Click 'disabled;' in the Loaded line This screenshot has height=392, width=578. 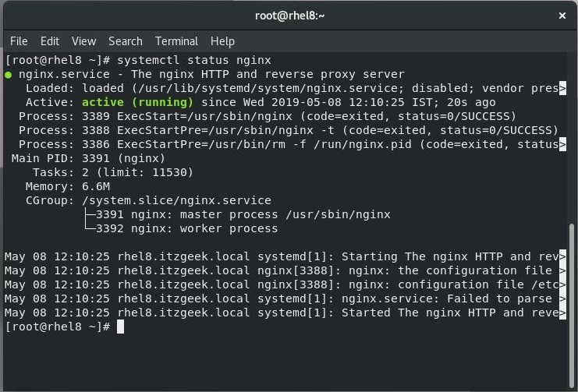444,88
